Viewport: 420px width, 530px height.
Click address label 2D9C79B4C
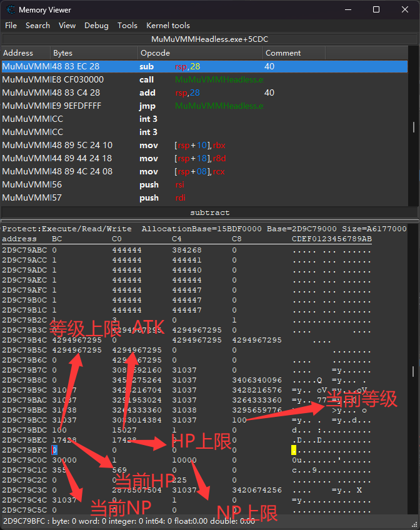pos(24,340)
